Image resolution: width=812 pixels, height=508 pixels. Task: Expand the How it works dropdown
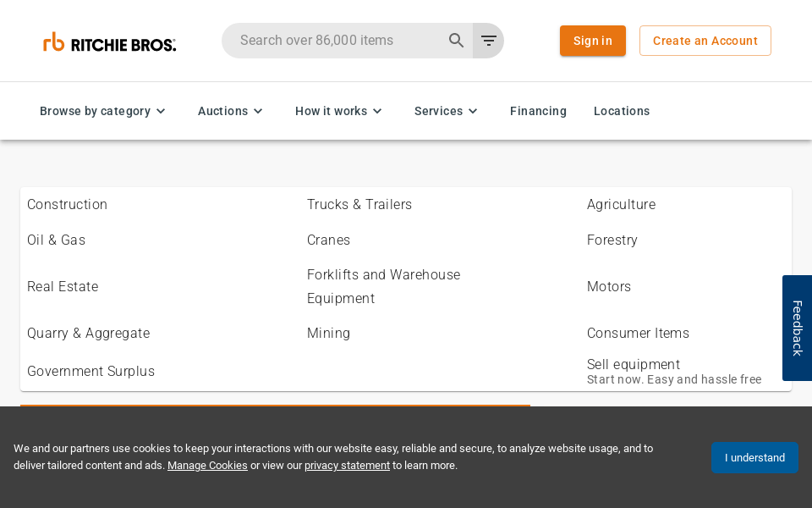click(x=331, y=111)
